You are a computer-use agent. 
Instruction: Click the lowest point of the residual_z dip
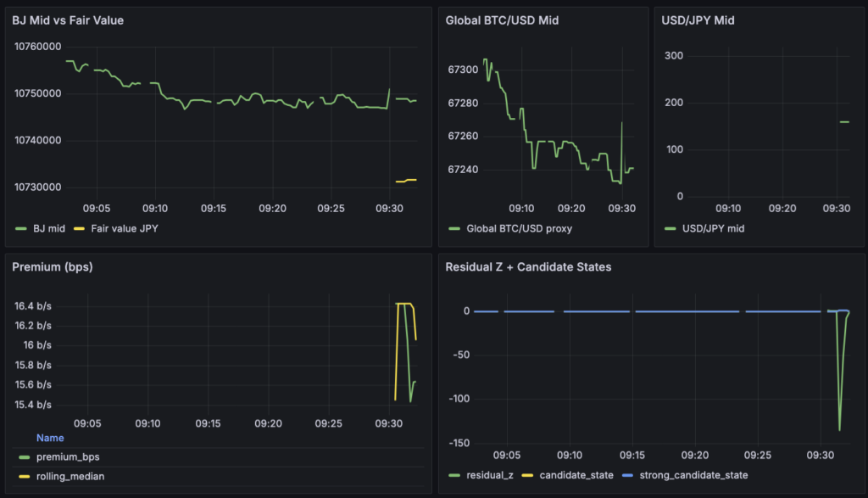(839, 430)
